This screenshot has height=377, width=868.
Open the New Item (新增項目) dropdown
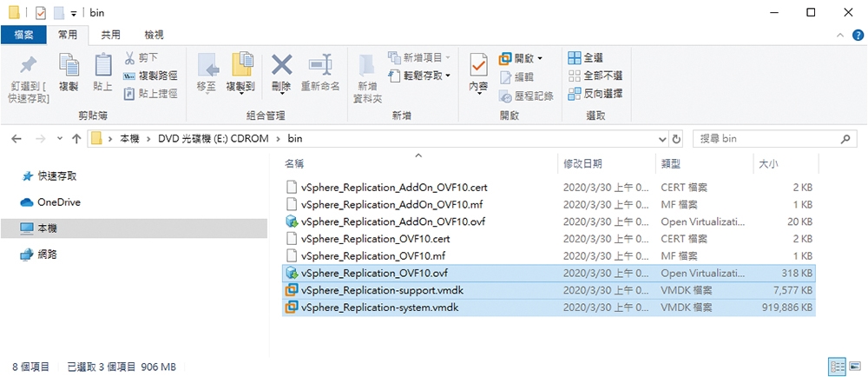coord(419,57)
